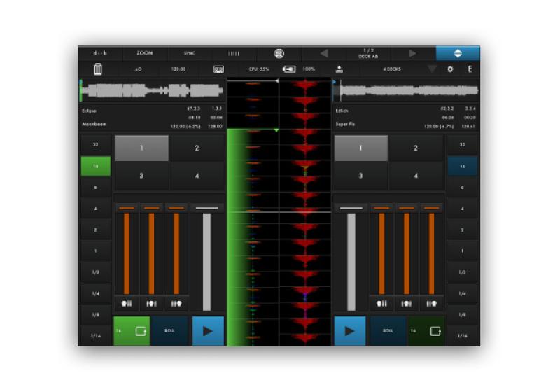Select the SYNC item in the top bar
This screenshot has width=560, height=392.
click(x=190, y=53)
